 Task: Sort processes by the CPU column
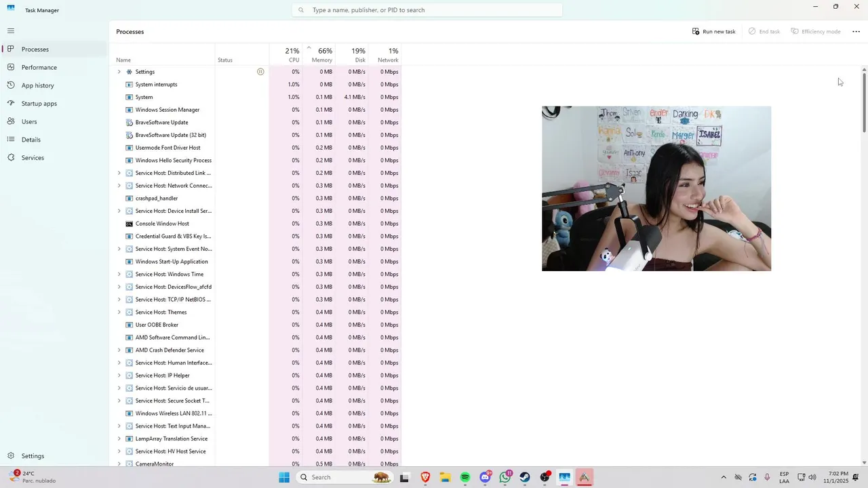coord(285,55)
